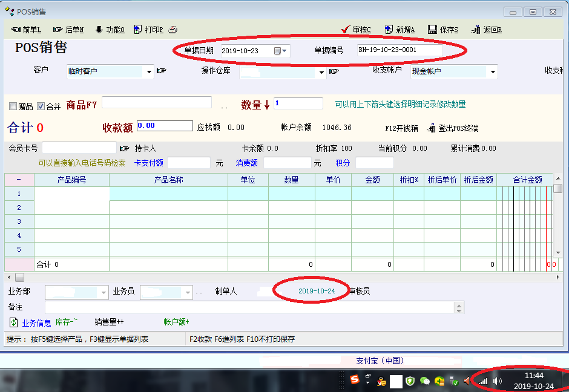Image resolution: width=569 pixels, height=392 pixels.
Task: Toggle the 赠品 gift checkbox
Action: tap(13, 106)
